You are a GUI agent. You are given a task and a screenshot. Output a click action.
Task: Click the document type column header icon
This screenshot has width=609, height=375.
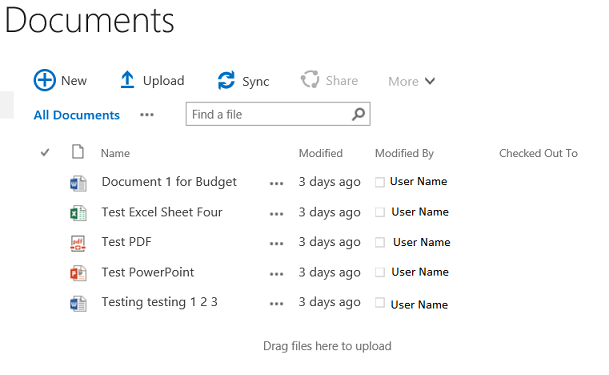pyautogui.click(x=78, y=152)
